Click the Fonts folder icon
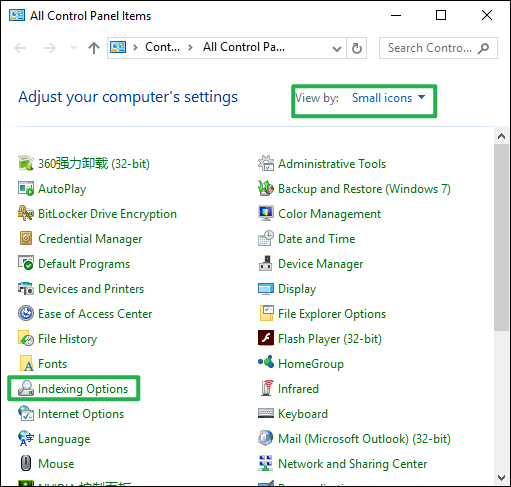Viewport: 511px width, 487px height. (26, 364)
